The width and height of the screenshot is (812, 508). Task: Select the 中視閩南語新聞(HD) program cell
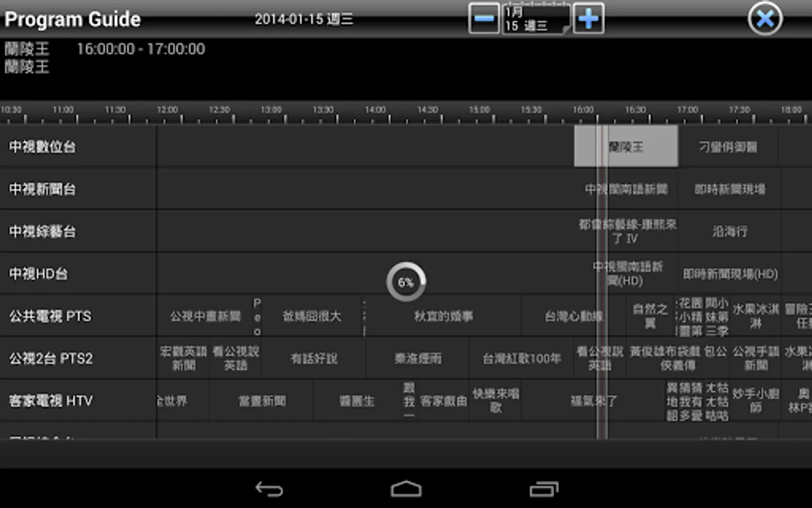(626, 274)
